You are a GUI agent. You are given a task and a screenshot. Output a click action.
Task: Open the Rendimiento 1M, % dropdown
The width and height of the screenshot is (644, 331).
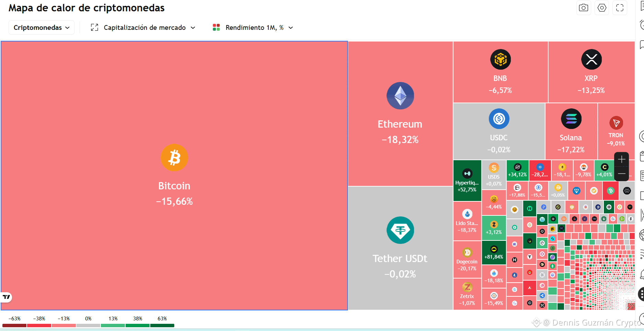click(x=253, y=27)
